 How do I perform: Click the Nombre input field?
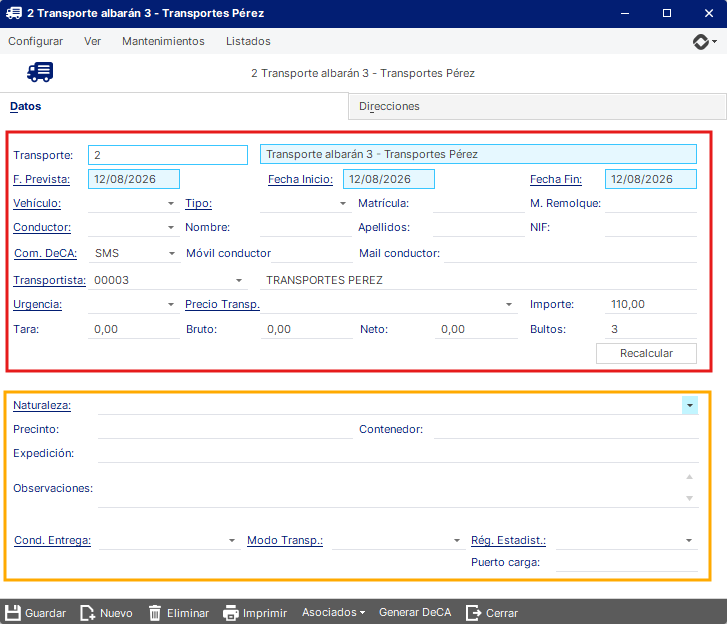point(306,228)
